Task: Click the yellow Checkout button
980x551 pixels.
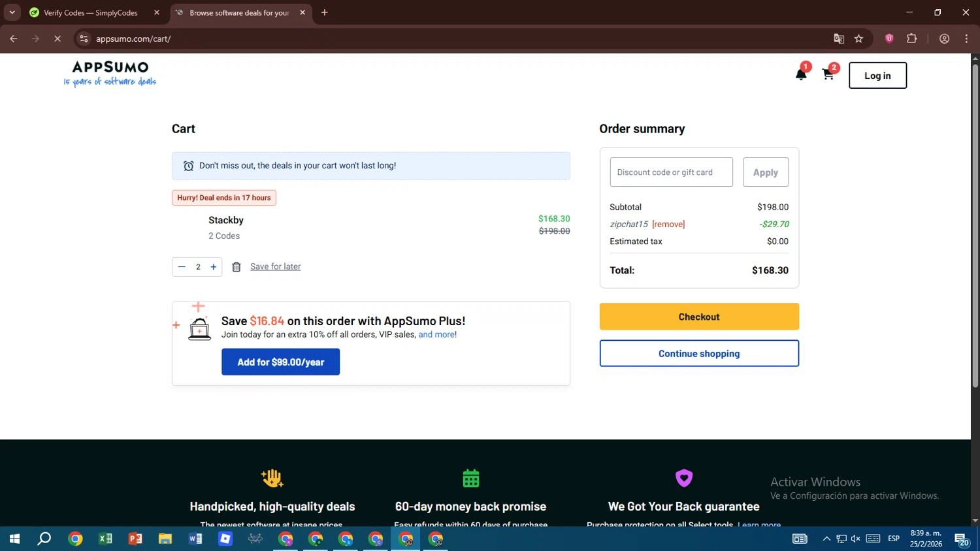Action: (699, 317)
